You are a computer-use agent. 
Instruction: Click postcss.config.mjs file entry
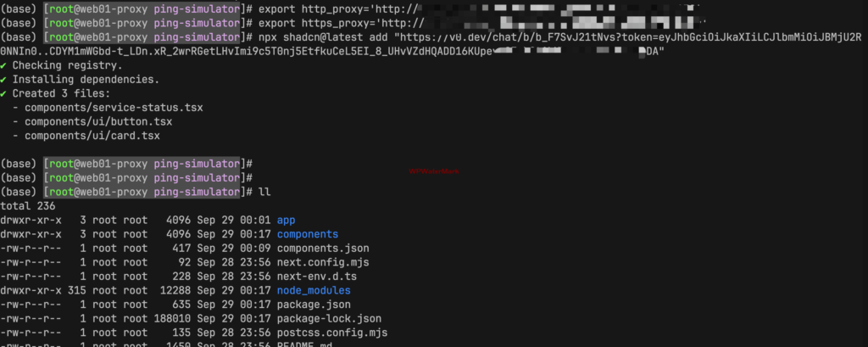332,333
